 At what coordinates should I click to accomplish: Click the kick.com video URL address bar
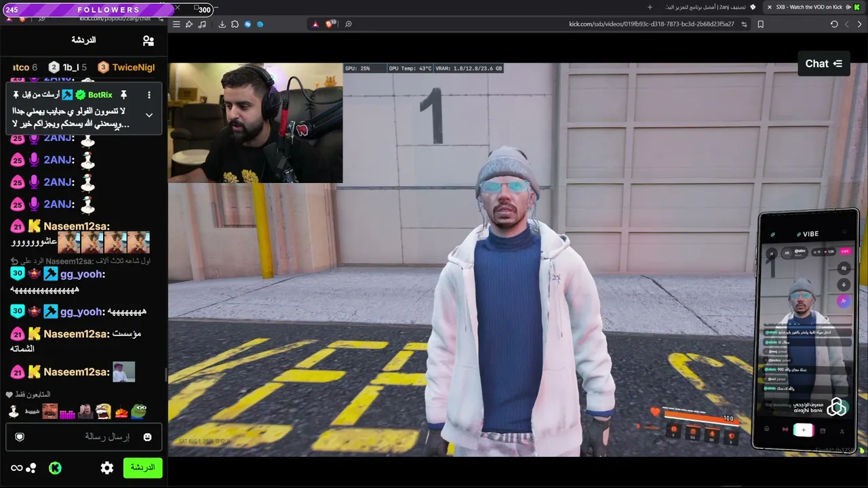pos(651,24)
